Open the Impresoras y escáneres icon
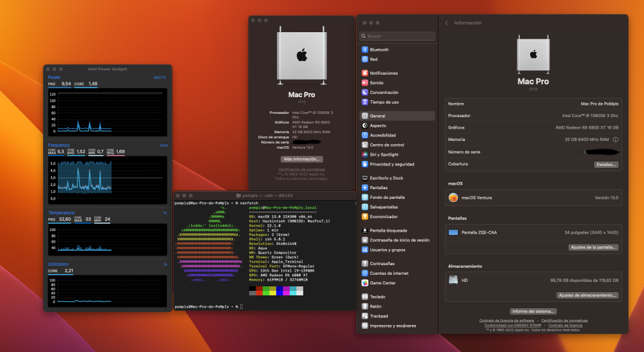Image resolution: width=644 pixels, height=352 pixels. pos(365,326)
